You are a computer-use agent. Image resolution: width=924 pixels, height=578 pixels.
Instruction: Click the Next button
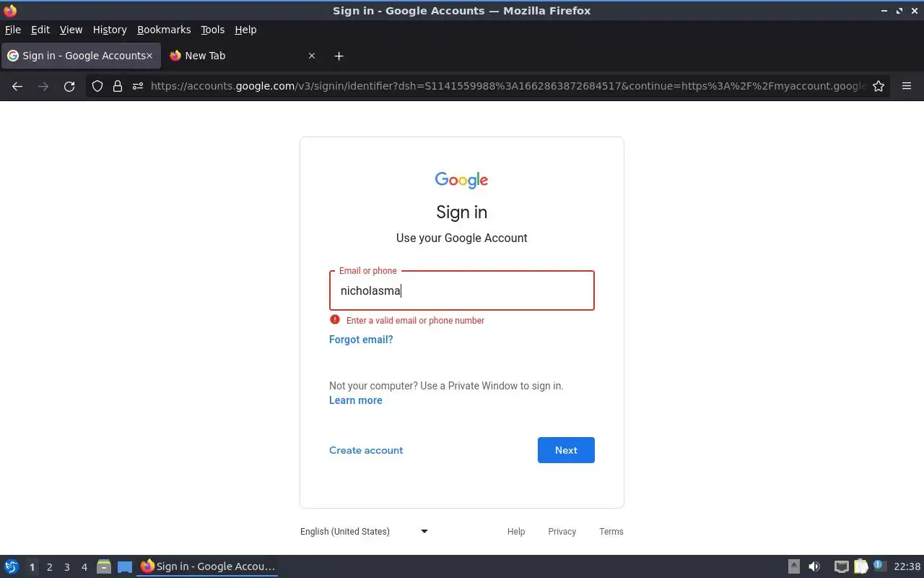pyautogui.click(x=566, y=450)
